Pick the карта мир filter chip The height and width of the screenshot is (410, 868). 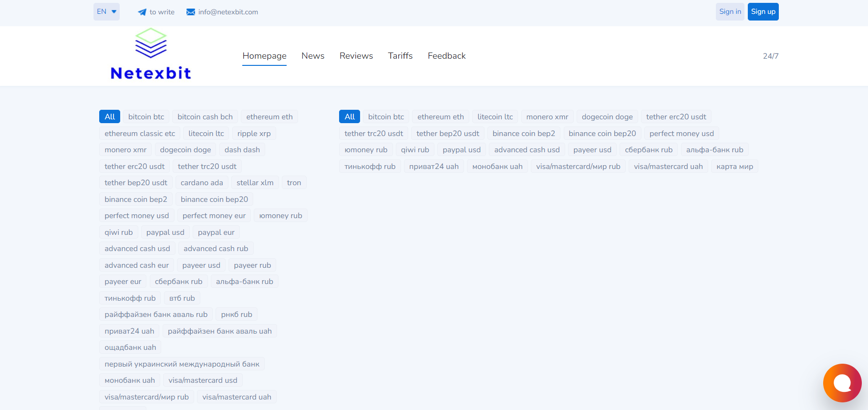pos(734,167)
